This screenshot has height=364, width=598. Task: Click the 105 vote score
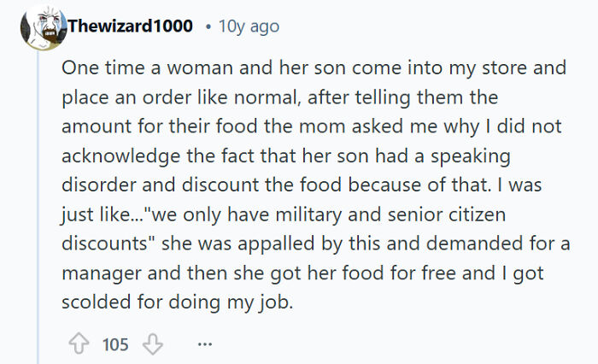click(115, 344)
